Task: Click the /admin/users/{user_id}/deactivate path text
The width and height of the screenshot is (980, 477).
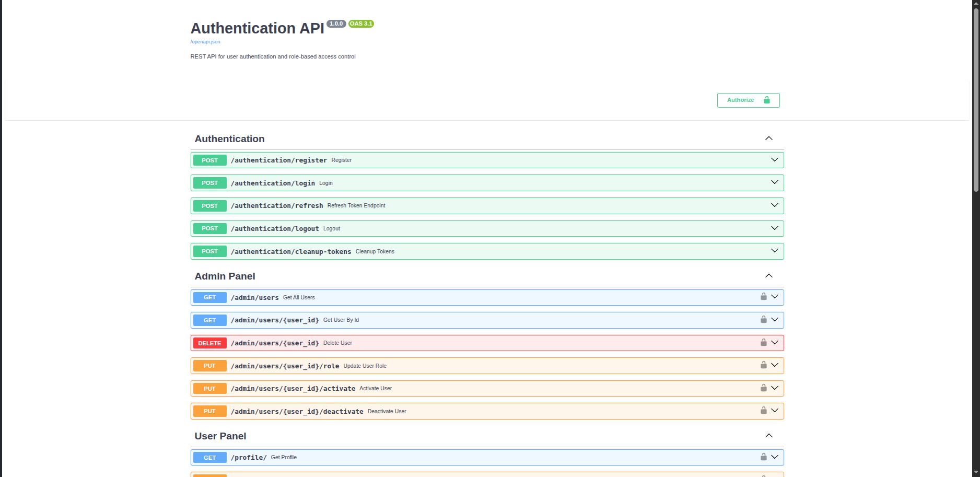Action: point(297,412)
